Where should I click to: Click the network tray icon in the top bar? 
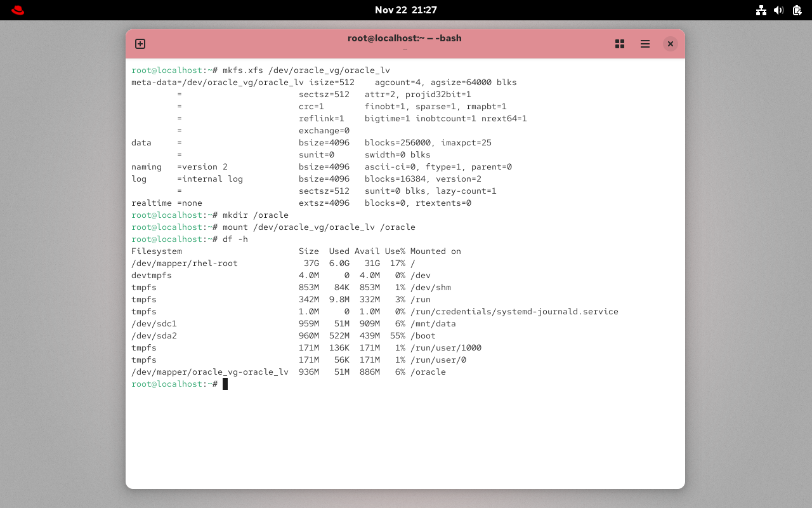point(761,10)
